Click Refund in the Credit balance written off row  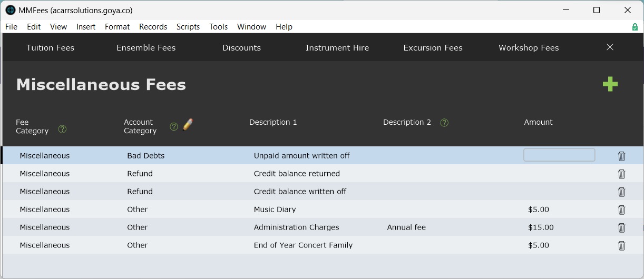(140, 192)
